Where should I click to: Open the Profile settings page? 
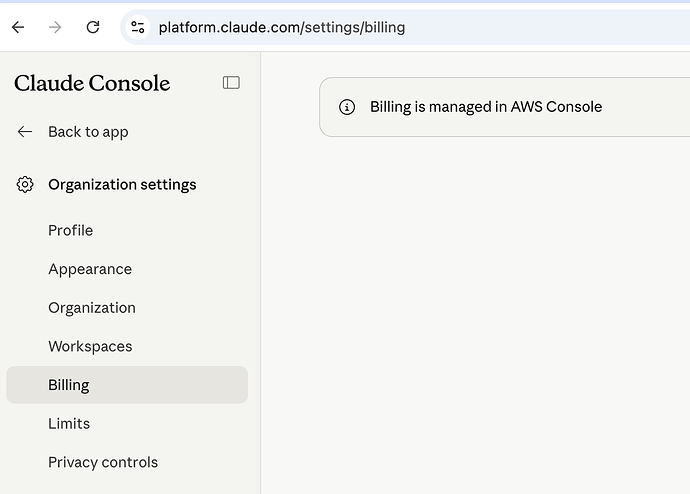pos(70,231)
